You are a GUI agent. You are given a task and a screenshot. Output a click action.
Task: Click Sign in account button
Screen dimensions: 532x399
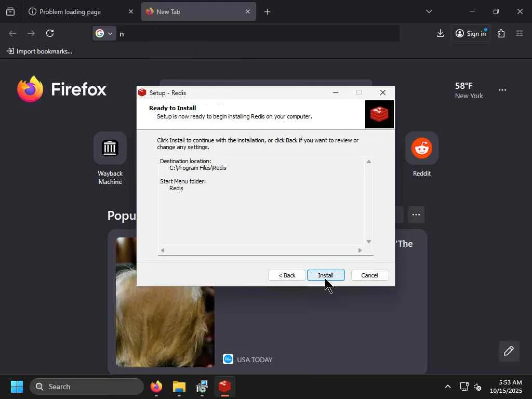[471, 33]
